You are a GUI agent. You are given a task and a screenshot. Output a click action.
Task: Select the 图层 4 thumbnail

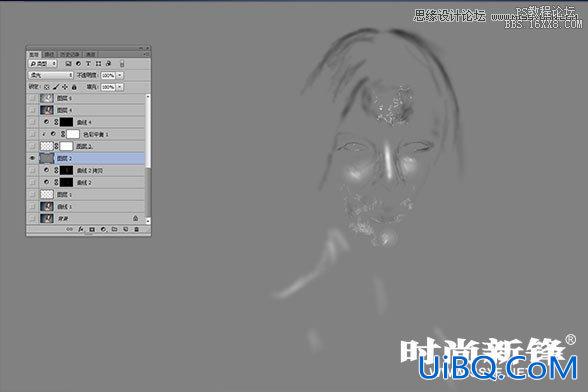pyautogui.click(x=47, y=110)
